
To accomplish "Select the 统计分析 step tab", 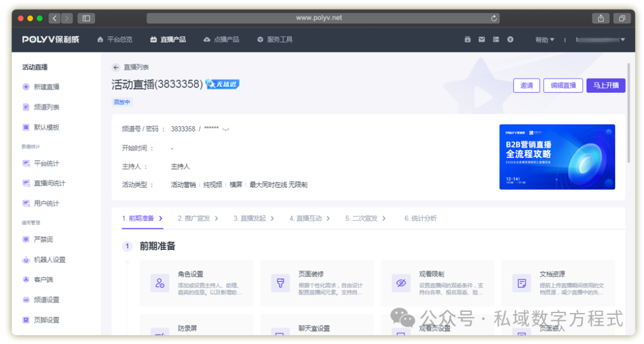I will pos(419,218).
